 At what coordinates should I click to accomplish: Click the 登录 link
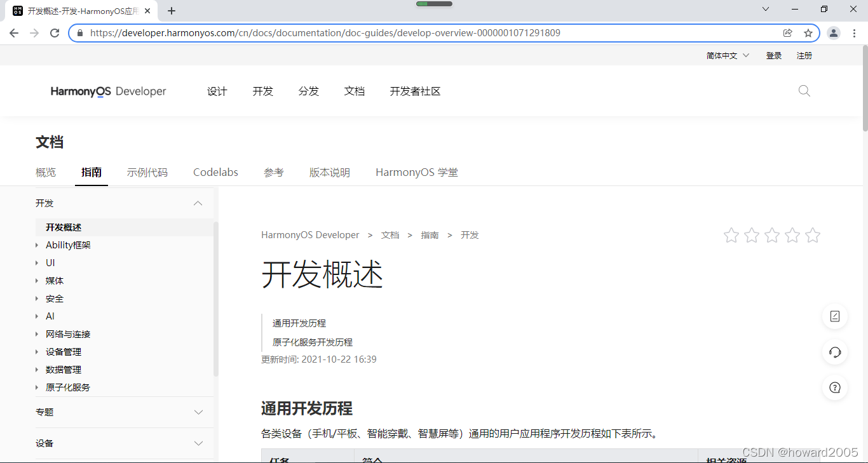(x=773, y=55)
